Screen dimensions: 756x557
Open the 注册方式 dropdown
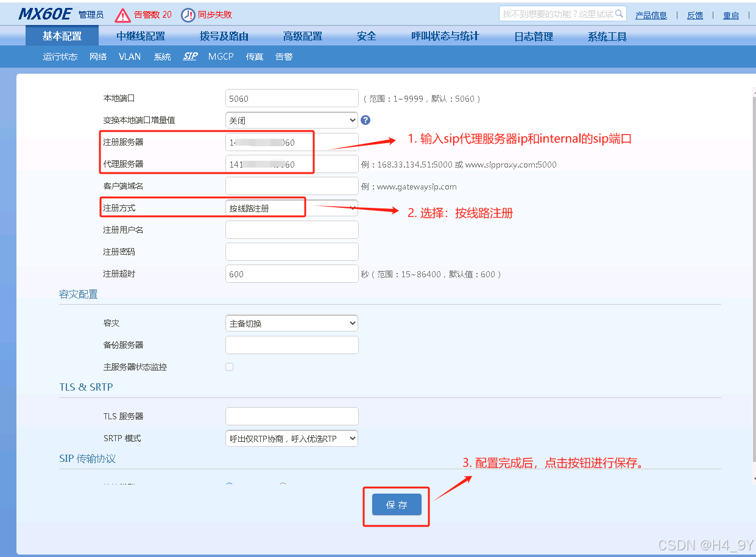pos(291,207)
